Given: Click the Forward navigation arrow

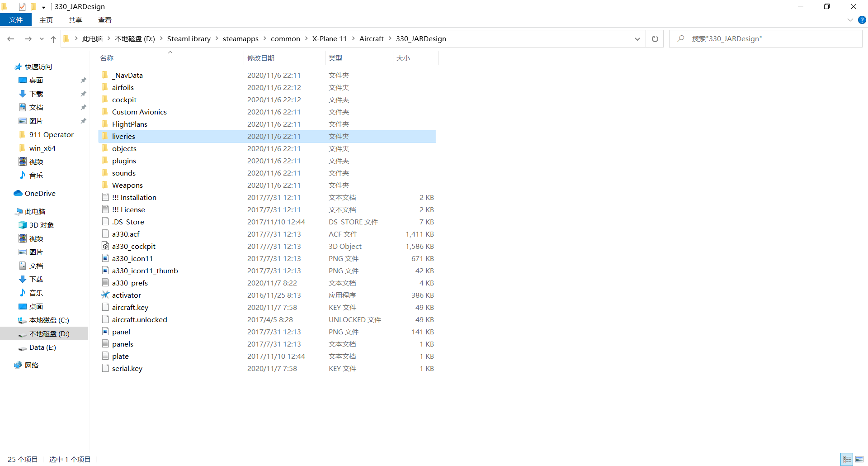Looking at the screenshot, I should click(x=28, y=39).
